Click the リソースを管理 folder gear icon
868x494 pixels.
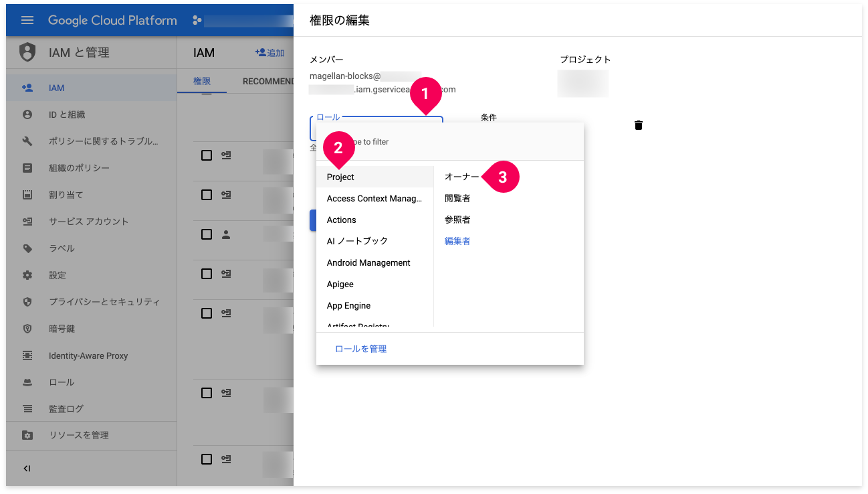coord(27,435)
